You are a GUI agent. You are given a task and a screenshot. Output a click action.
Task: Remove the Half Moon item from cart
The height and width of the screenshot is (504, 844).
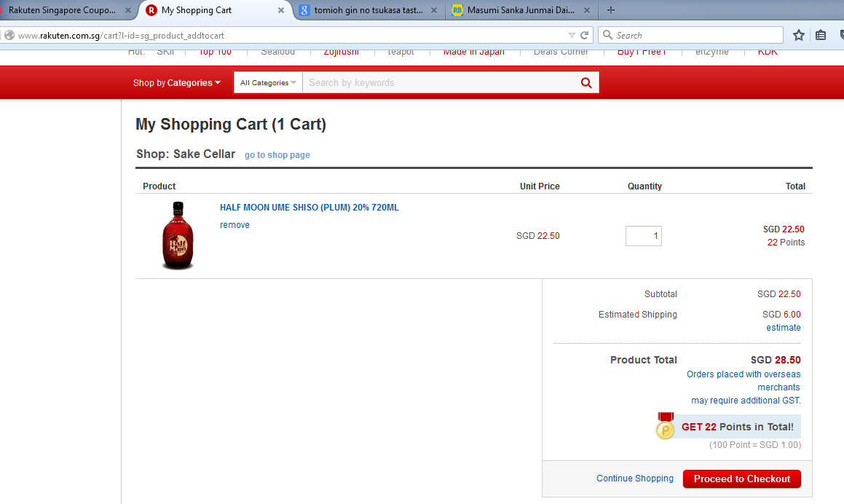pyautogui.click(x=234, y=225)
